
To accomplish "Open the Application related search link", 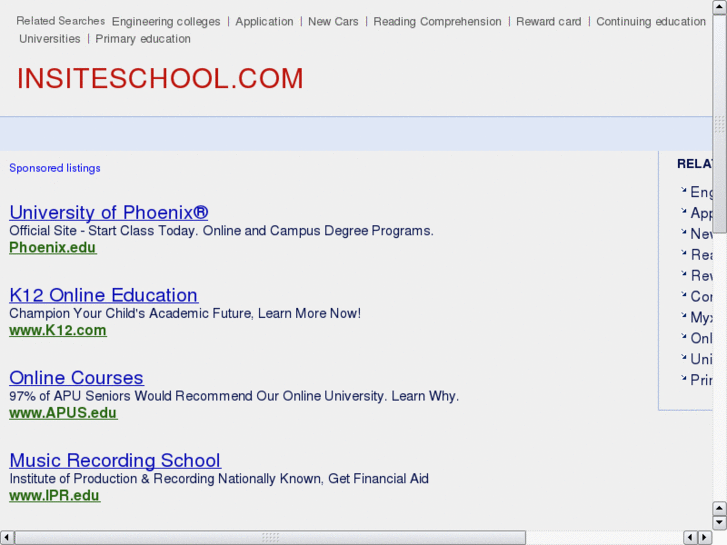I will (x=264, y=22).
